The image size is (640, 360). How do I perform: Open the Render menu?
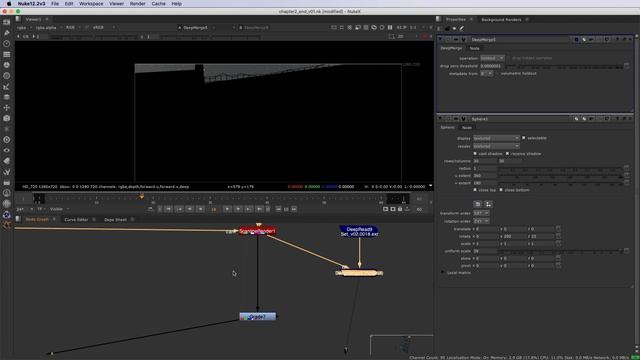138,4
